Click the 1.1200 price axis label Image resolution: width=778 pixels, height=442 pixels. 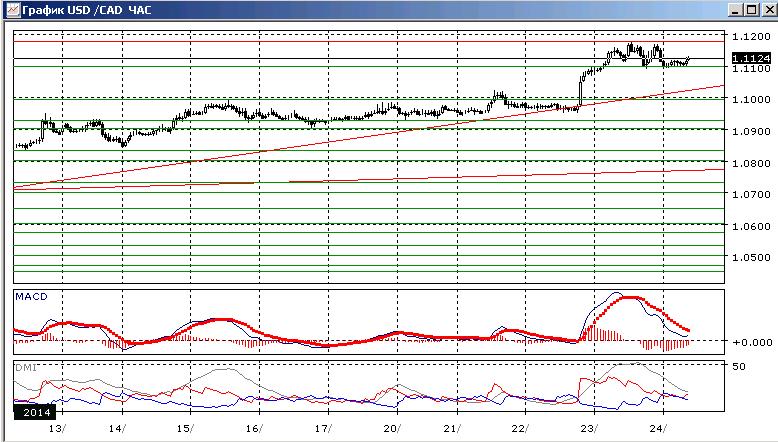point(751,36)
